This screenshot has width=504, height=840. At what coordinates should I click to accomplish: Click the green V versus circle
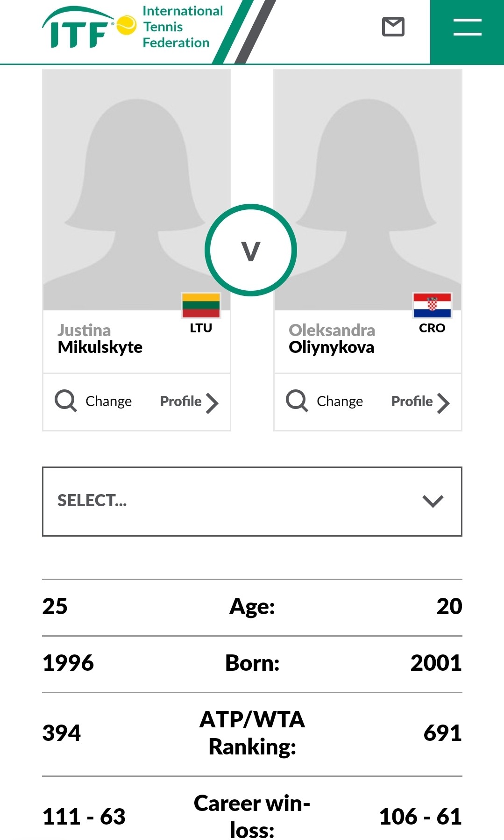pyautogui.click(x=251, y=250)
